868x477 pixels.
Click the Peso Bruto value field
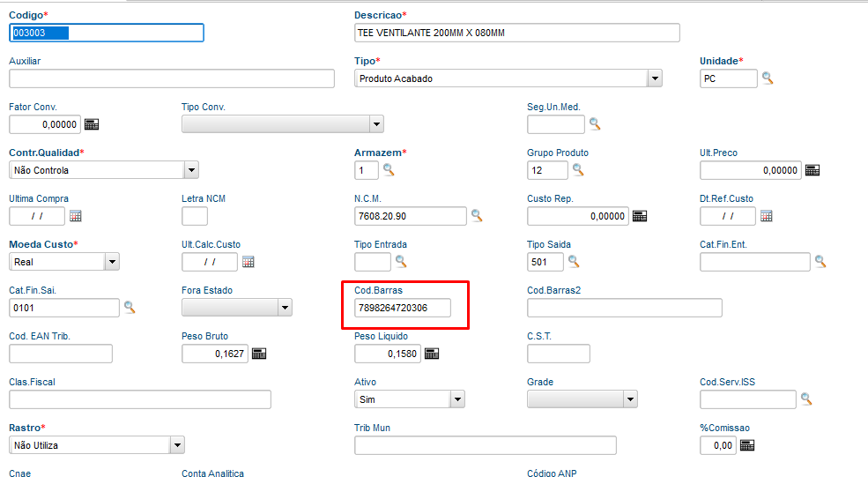click(x=215, y=354)
